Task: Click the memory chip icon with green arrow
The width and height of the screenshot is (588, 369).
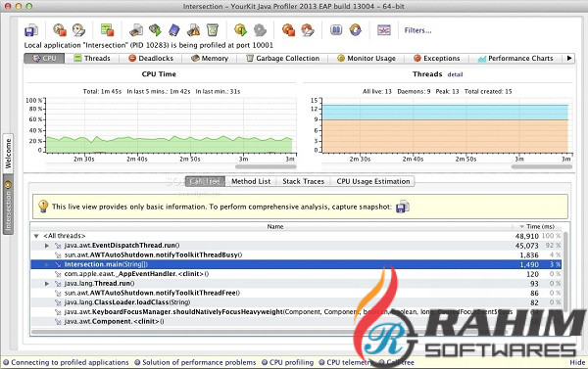Action: (155, 30)
